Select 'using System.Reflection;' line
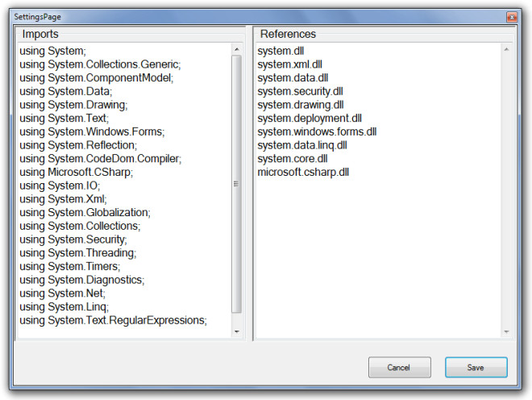532x400 pixels. (78, 145)
